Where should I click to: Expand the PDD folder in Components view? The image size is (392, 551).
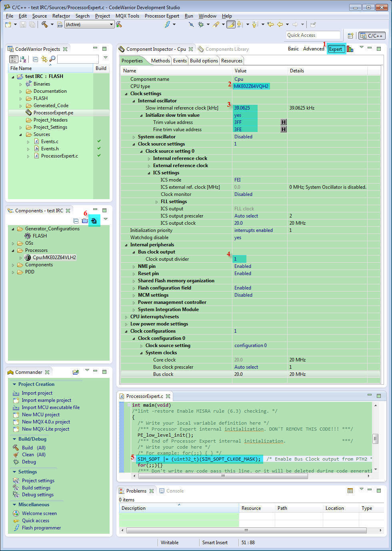click(13, 272)
